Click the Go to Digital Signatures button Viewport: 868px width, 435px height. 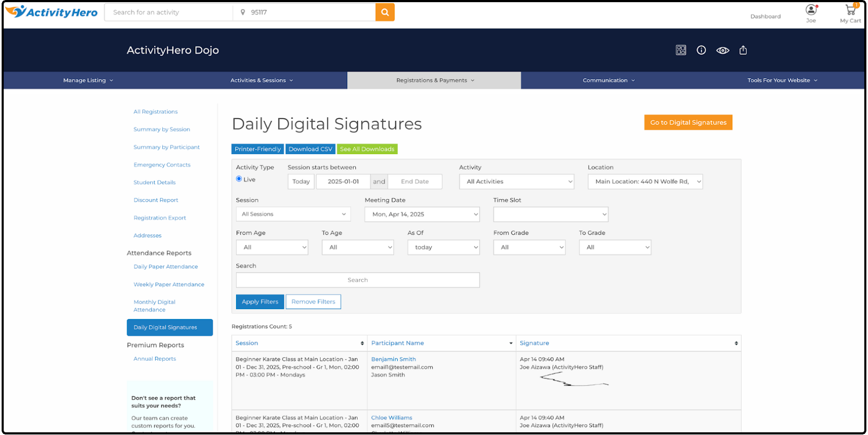pyautogui.click(x=688, y=123)
